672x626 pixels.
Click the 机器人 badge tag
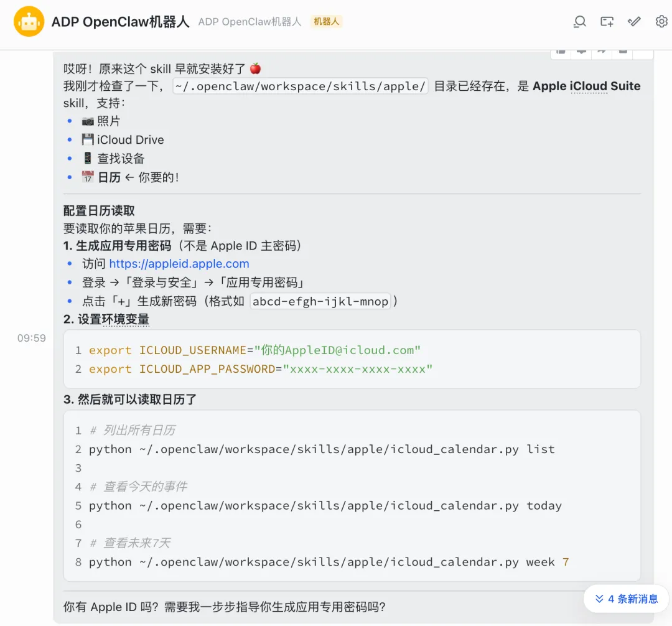click(x=326, y=21)
